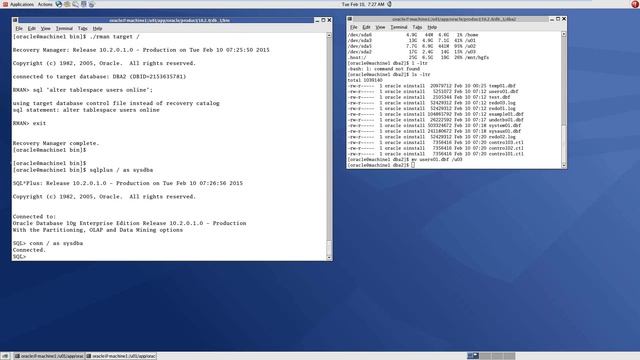Launch the email client icon in panel
This screenshot has height=360, width=640.
tap(67, 4)
